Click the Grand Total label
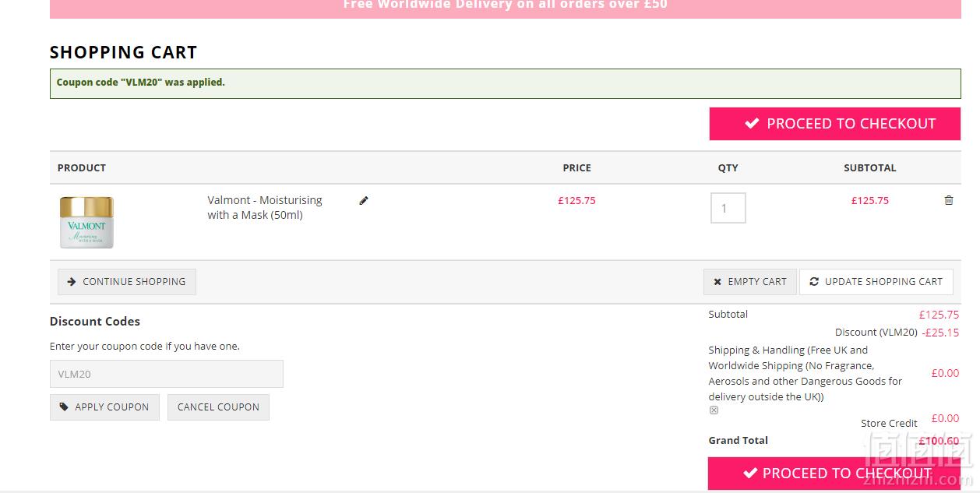The image size is (980, 493). [x=739, y=441]
